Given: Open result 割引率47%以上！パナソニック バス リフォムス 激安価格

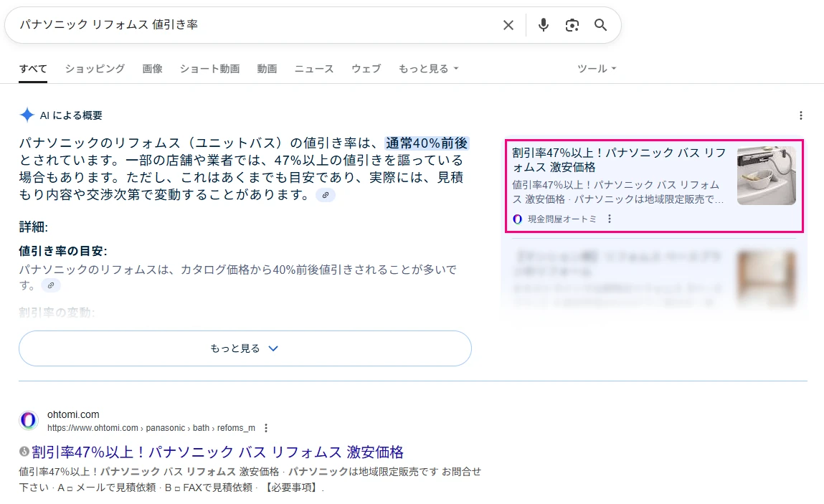Looking at the screenshot, I should (217, 452).
